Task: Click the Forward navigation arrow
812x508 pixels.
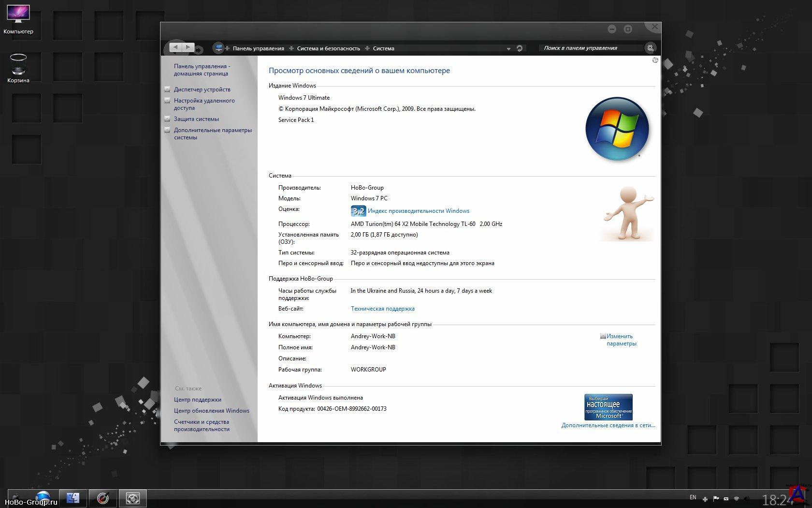Action: click(x=188, y=47)
